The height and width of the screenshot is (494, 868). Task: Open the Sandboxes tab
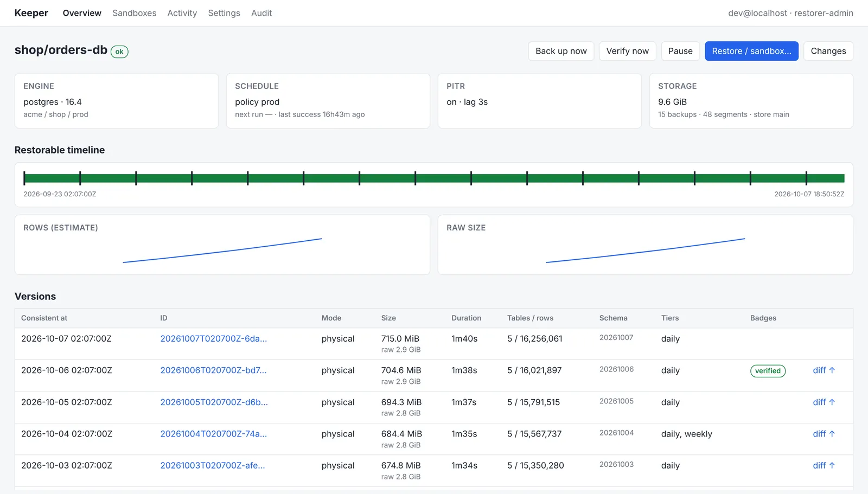click(134, 13)
